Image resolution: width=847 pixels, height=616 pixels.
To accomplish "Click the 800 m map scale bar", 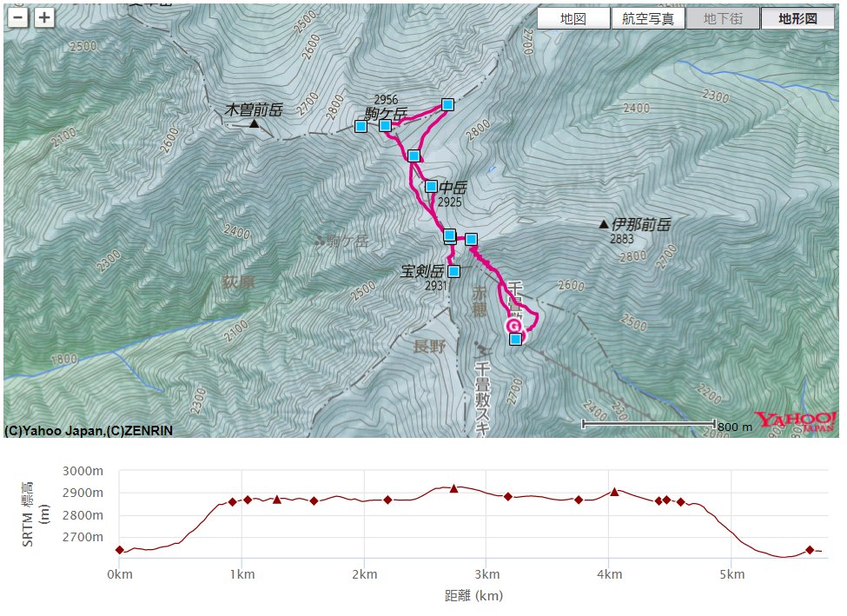I will click(647, 424).
